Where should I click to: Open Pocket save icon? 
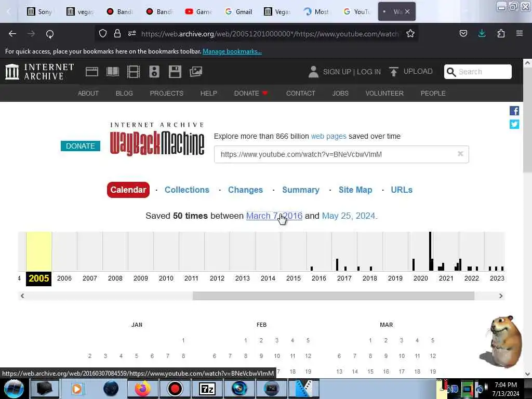(x=463, y=33)
